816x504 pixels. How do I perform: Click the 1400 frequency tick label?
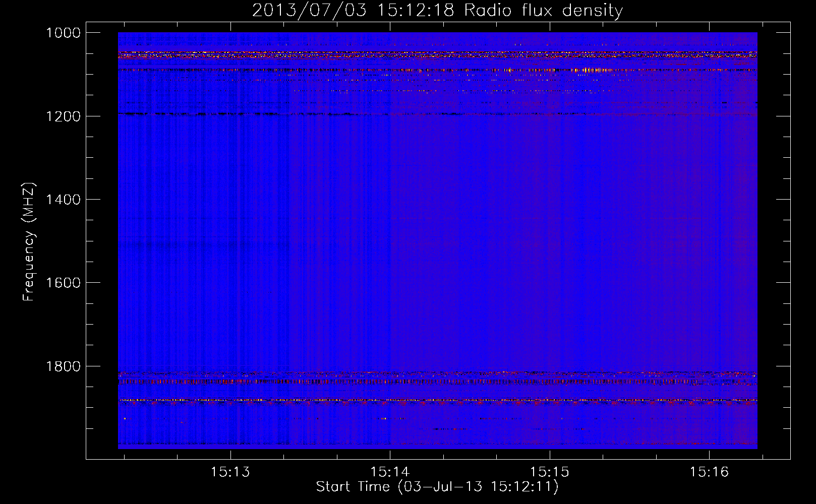click(63, 200)
